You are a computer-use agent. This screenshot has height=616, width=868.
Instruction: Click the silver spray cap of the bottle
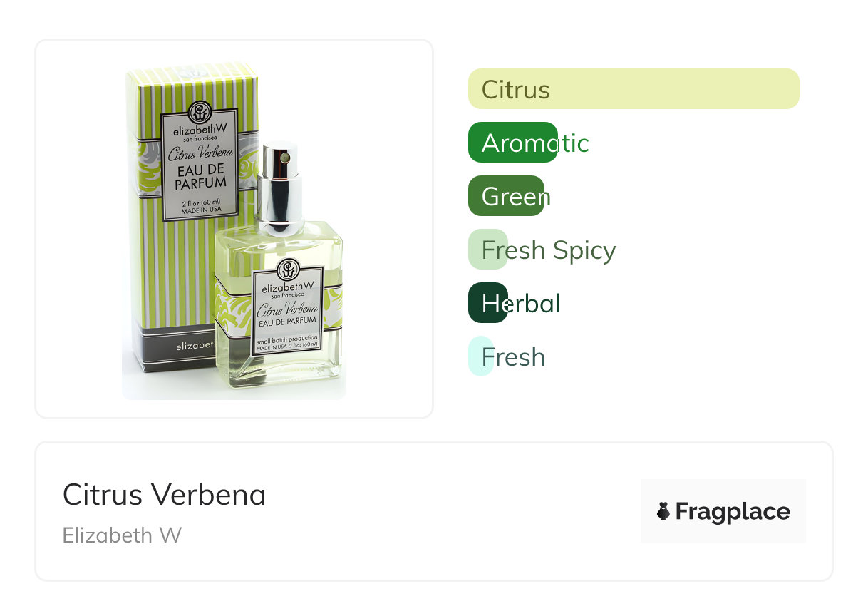[279, 188]
